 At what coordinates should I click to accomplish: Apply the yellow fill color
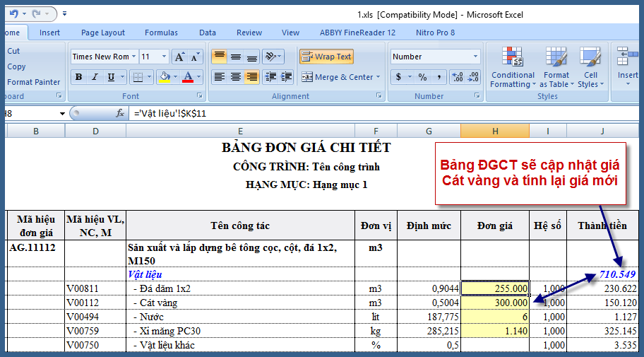point(164,77)
